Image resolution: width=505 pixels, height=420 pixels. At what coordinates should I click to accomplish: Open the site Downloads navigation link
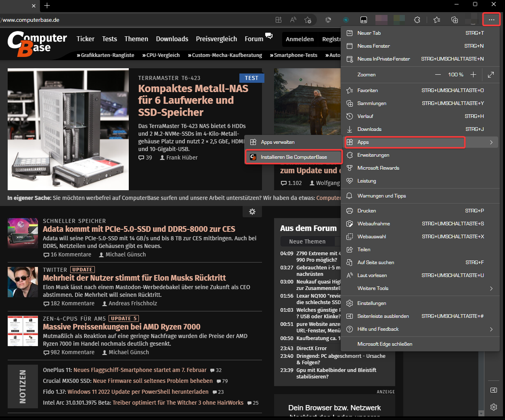pyautogui.click(x=172, y=39)
